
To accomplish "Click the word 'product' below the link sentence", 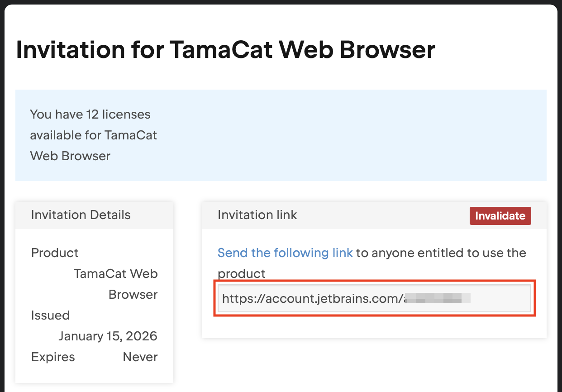I will click(242, 273).
